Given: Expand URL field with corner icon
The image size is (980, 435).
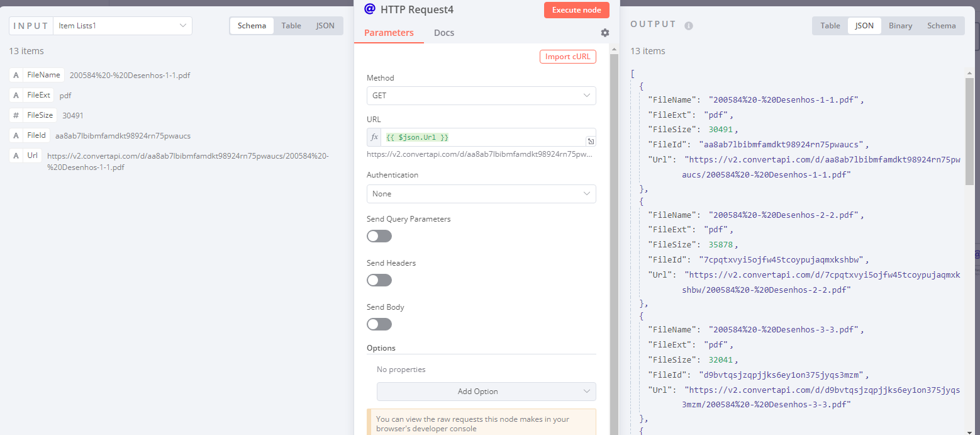Looking at the screenshot, I should pyautogui.click(x=591, y=141).
